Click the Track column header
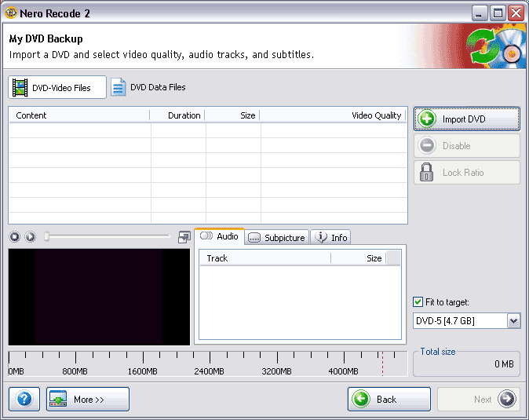Image resolution: width=529 pixels, height=420 pixels. 265,258
